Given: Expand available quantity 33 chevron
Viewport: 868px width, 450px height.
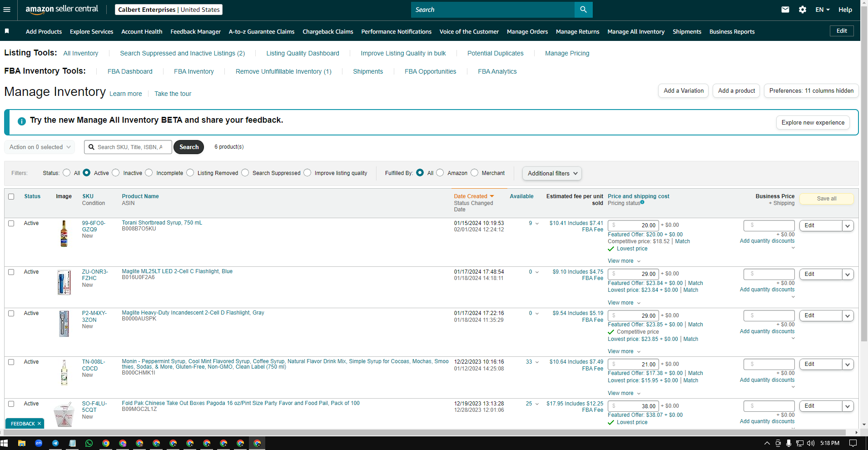Looking at the screenshot, I should pos(537,362).
